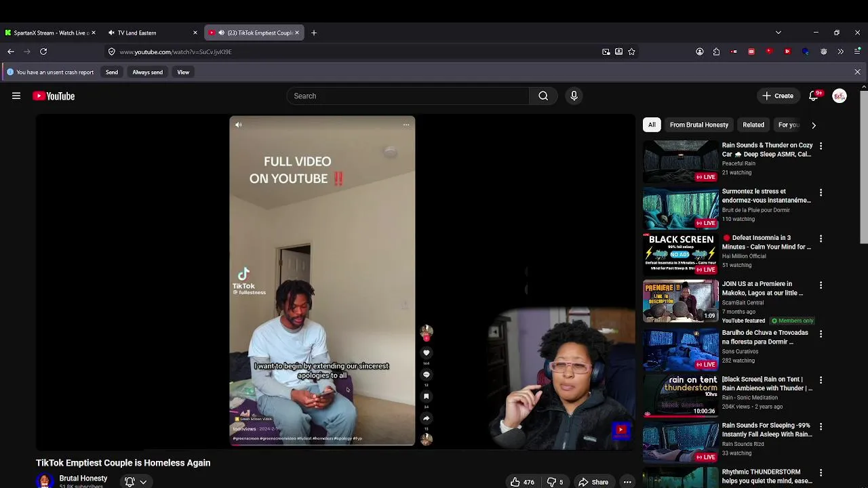Dislike the video with thumbs down

click(x=556, y=482)
